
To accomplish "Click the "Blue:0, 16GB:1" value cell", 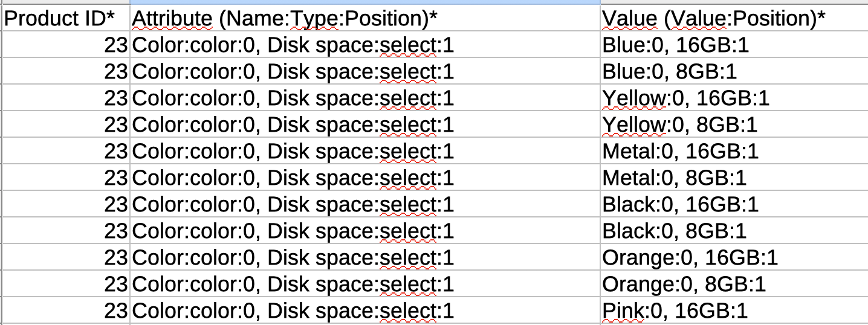I will (x=675, y=45).
